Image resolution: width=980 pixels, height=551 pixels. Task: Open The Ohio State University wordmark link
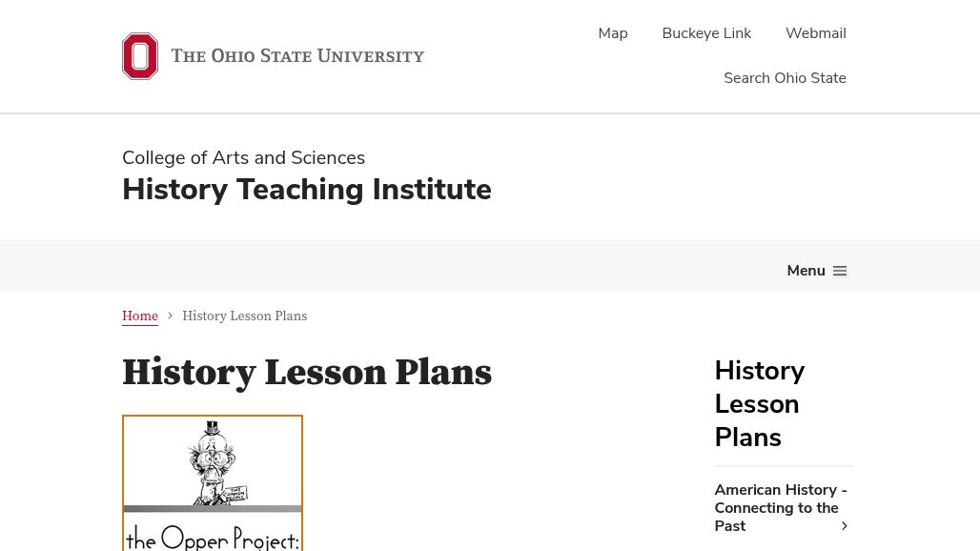297,56
